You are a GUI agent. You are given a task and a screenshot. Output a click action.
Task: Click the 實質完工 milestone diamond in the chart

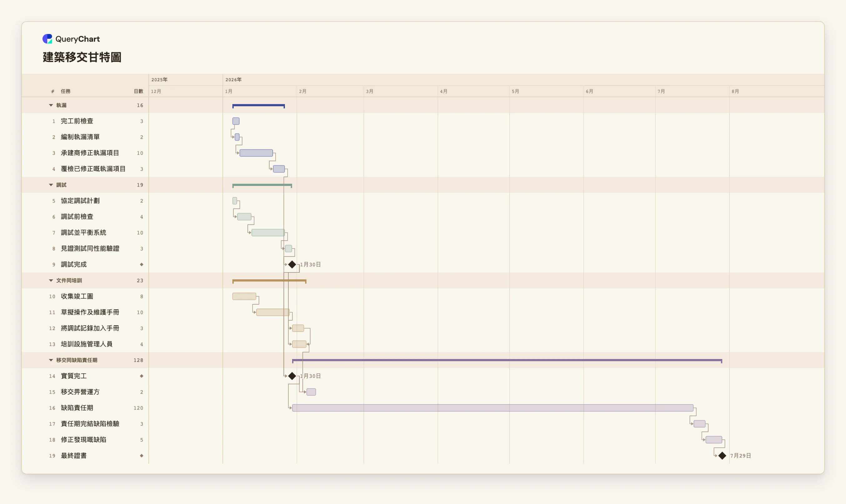pos(292,376)
